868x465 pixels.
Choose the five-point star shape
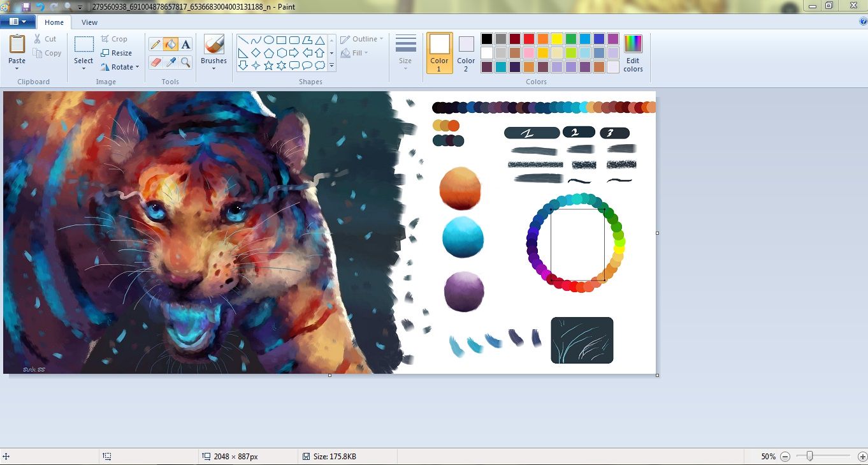pos(269,65)
